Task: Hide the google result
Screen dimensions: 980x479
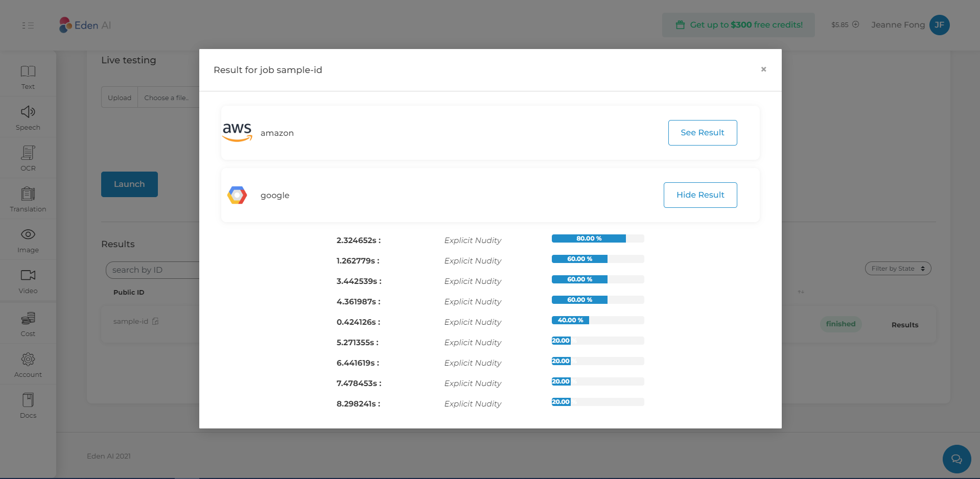Action: pyautogui.click(x=701, y=195)
